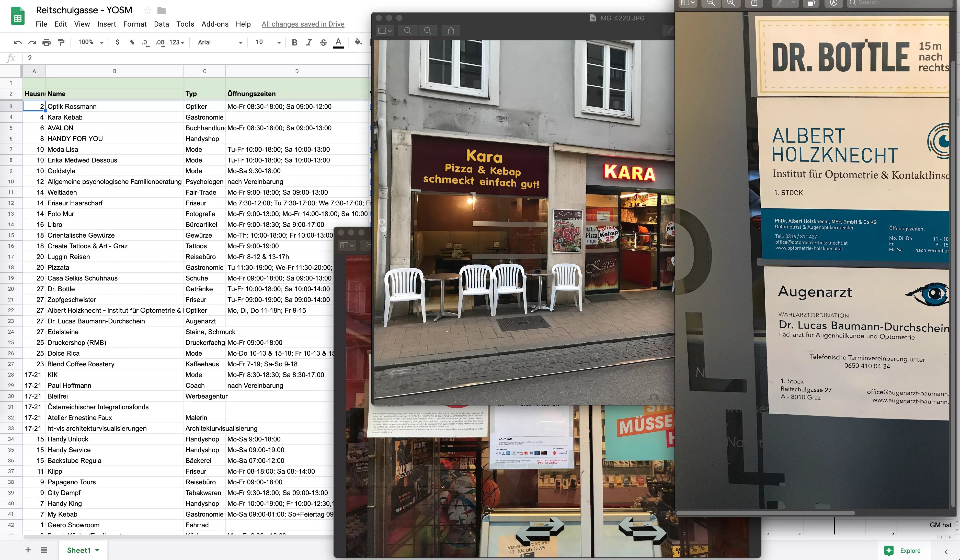Open the Format menu
The height and width of the screenshot is (560, 960).
point(135,24)
